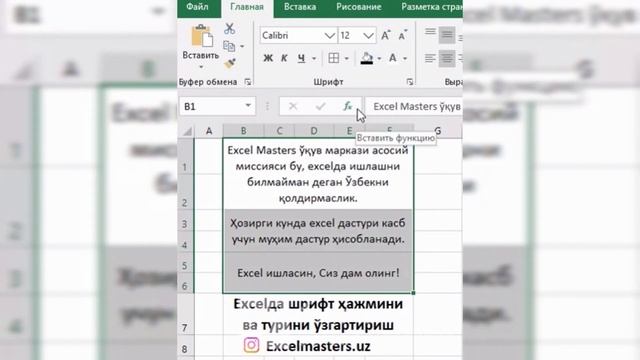Open the Name Box B1 dropdown arrow

[x=248, y=106]
